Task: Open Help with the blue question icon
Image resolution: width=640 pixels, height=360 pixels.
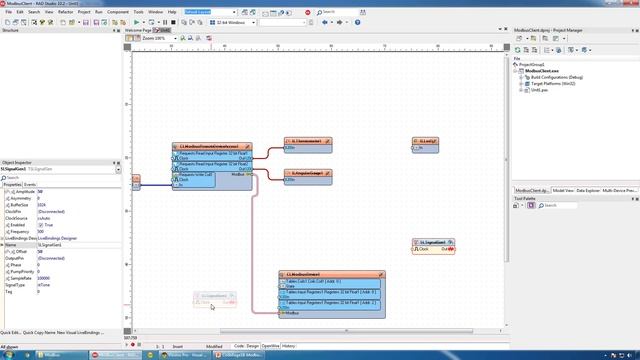Action: pos(358,22)
